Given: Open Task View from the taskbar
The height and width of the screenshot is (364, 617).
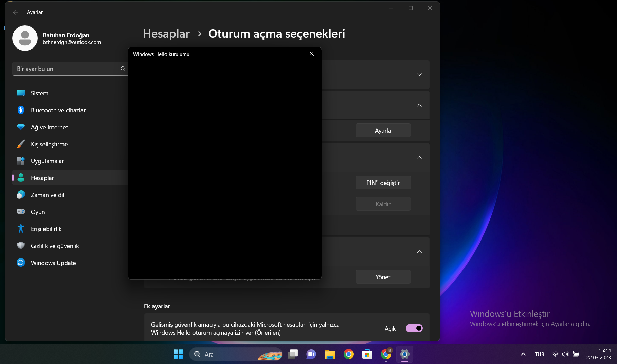Looking at the screenshot, I should point(293,354).
